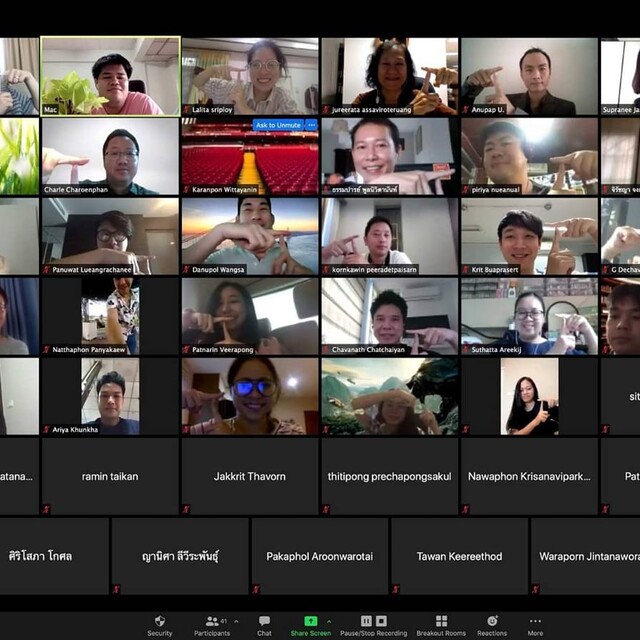Screen dimensions: 640x640
Task: Click muted mic icon on Tawan Keereethod tile
Action: point(396,589)
